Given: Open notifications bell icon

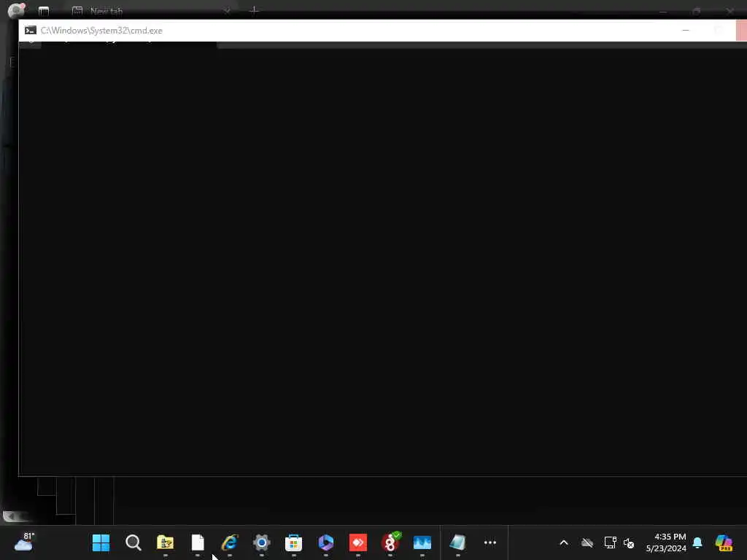Looking at the screenshot, I should coord(697,542).
